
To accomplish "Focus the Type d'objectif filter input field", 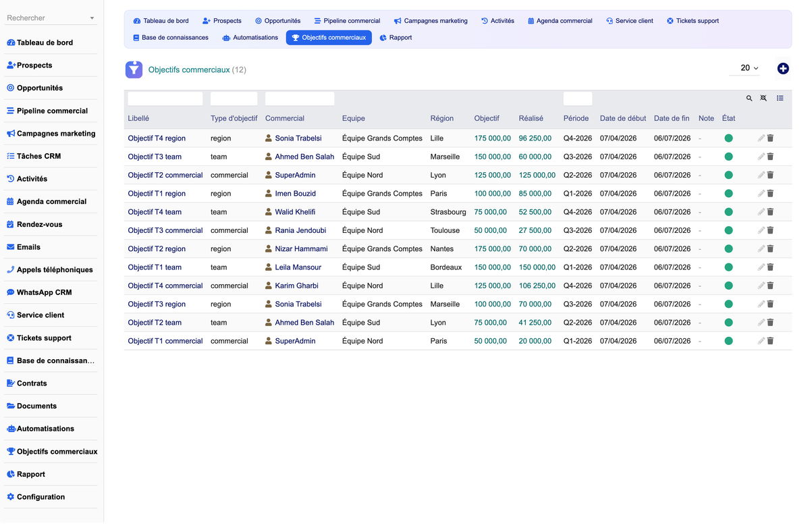I will pos(234,99).
